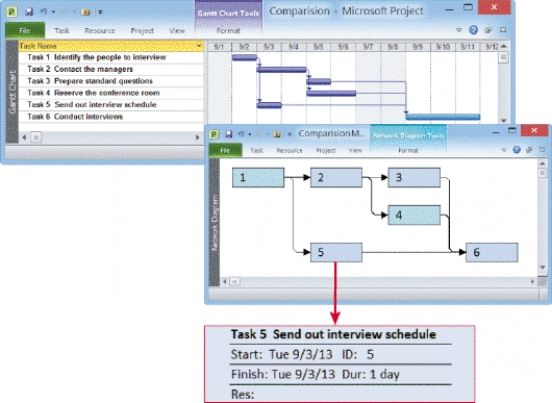552x403 pixels.
Task: Click the task 4 box in the network diagram
Action: pos(414,215)
